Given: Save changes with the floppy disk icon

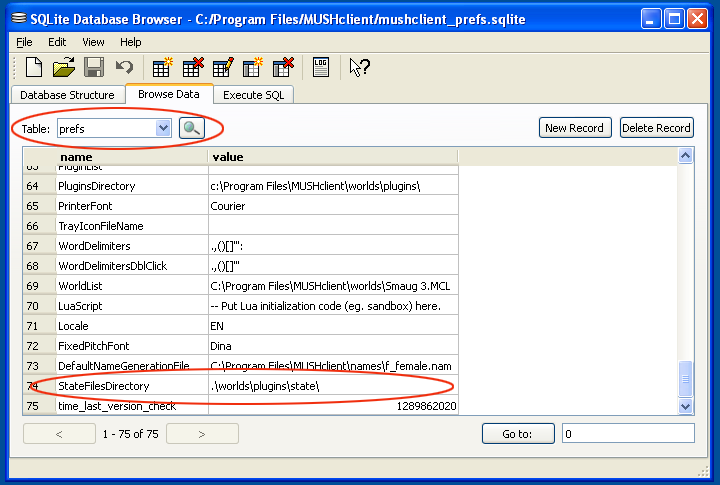Looking at the screenshot, I should (x=94, y=68).
